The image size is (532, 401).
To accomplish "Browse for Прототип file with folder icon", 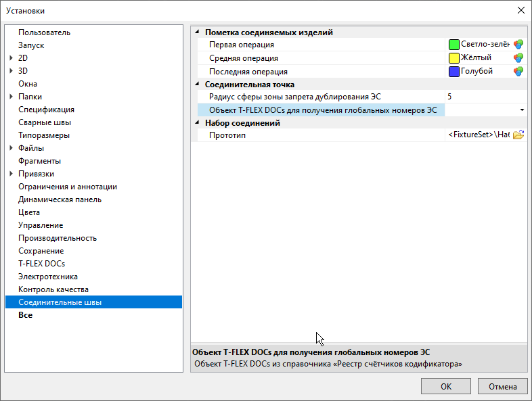I will tap(518, 135).
